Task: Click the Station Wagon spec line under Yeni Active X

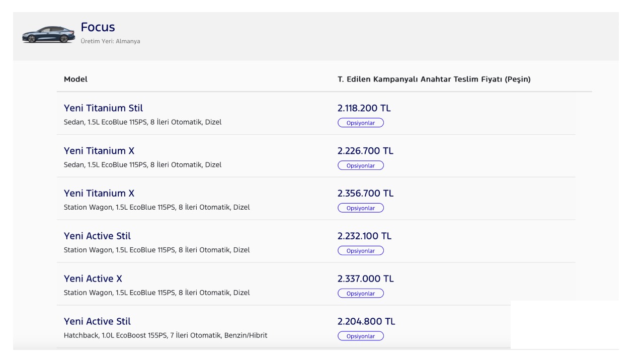Action: pyautogui.click(x=156, y=293)
